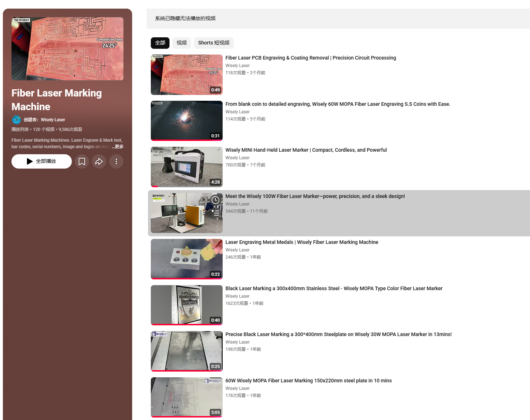Click the '544次观看・11个月前' text
This screenshot has width=530, height=420.
point(247,211)
